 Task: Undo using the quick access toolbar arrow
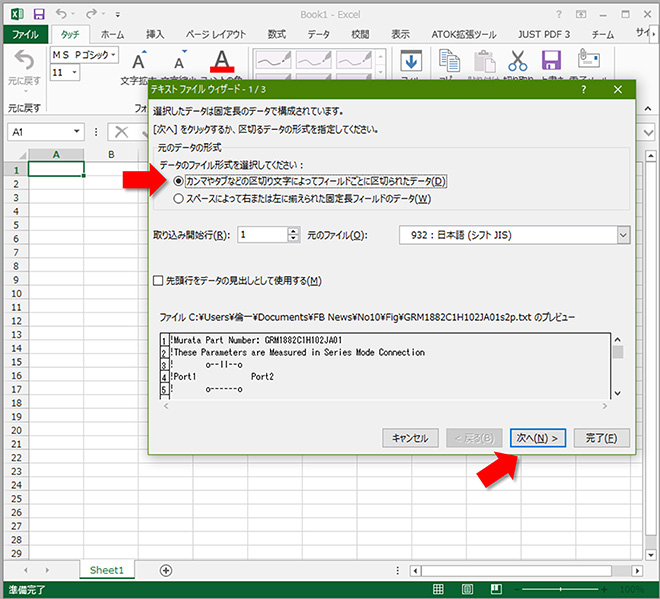(61, 14)
